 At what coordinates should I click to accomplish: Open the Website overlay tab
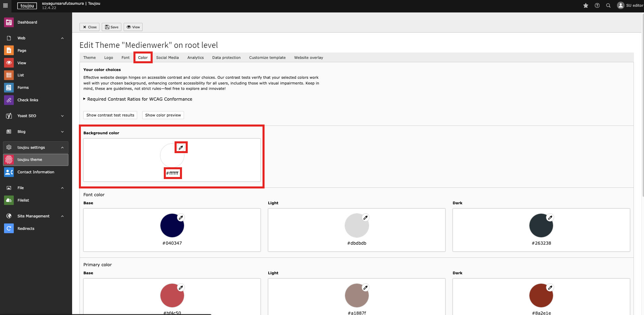pyautogui.click(x=308, y=58)
